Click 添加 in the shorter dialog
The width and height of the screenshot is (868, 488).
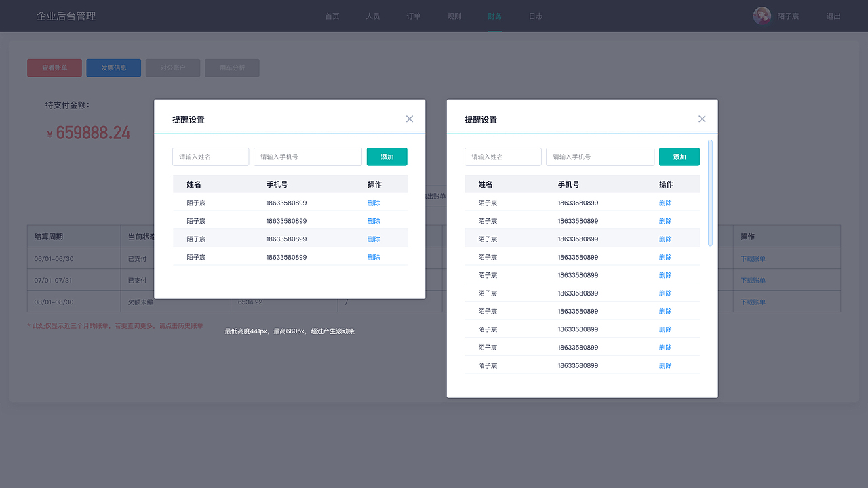point(387,157)
